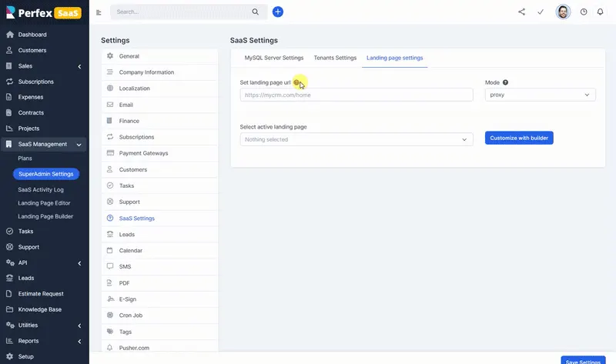Toggle sidebar with the hamburger menu icon
The image size is (616, 364).
[x=99, y=12]
